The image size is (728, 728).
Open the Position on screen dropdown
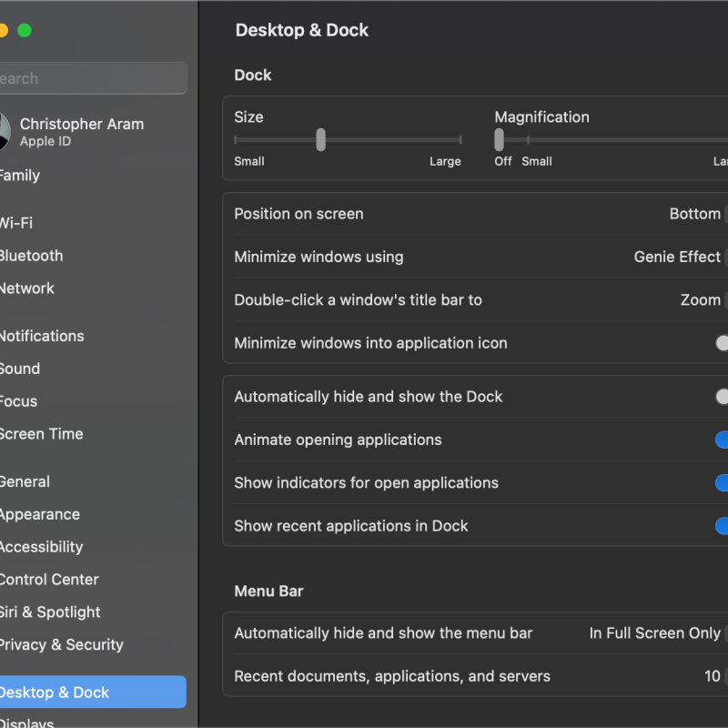tap(697, 214)
